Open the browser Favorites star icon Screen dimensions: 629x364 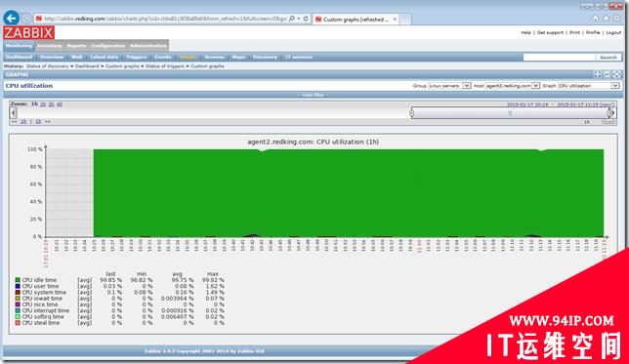tap(607, 18)
